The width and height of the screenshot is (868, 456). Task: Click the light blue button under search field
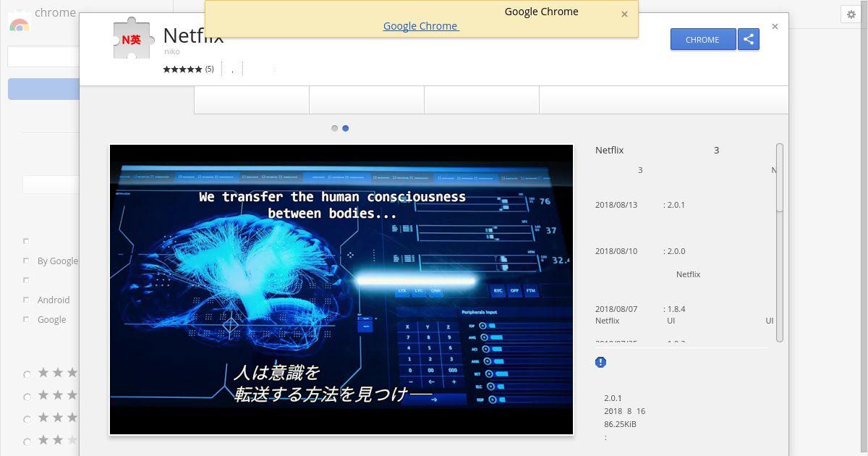click(43, 89)
